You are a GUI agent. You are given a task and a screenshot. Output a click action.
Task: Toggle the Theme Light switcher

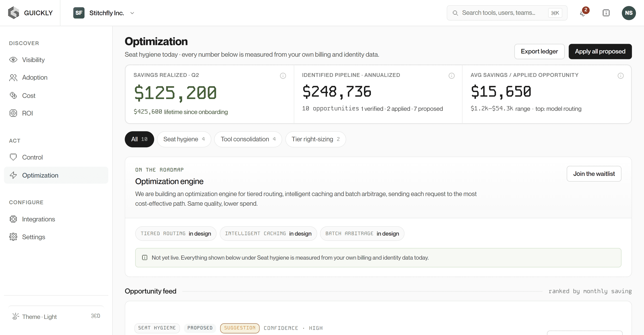pos(56,317)
